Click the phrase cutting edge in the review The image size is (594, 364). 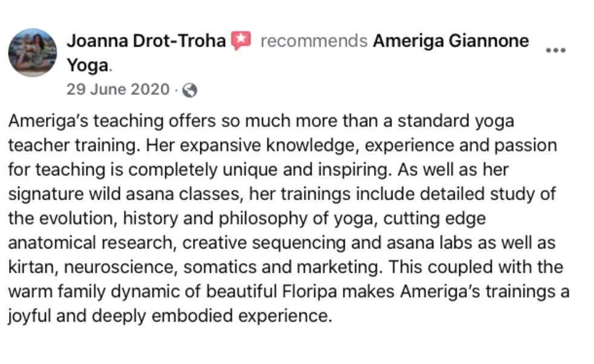click(434, 218)
